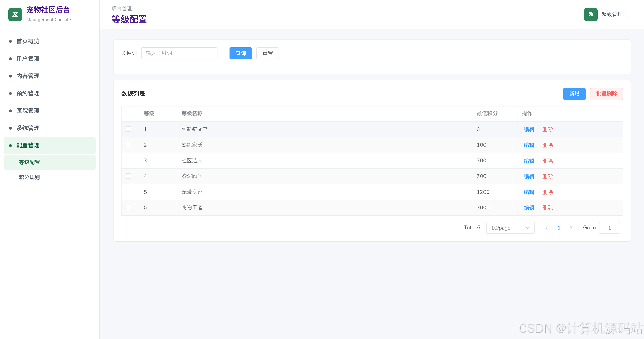Expand 内容管理 menu
Screen dimensions: 644x339
(x=50, y=76)
